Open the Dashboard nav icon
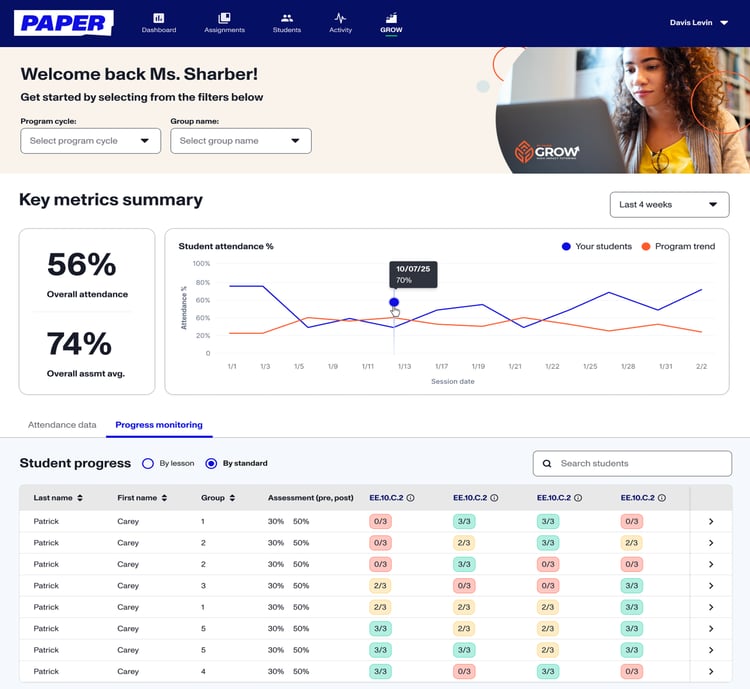The width and height of the screenshot is (750, 689). point(158,19)
